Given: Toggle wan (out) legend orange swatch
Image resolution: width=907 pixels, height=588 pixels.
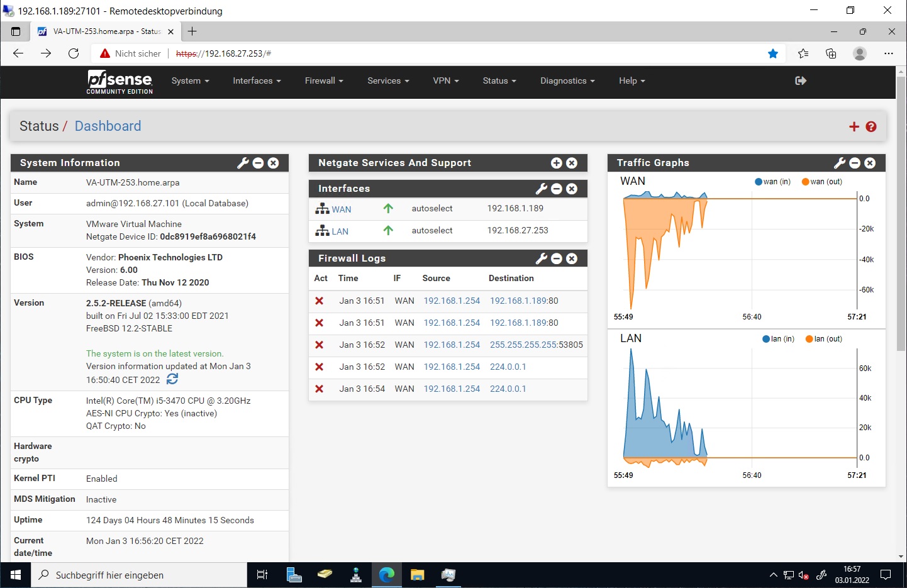Looking at the screenshot, I should pyautogui.click(x=805, y=182).
